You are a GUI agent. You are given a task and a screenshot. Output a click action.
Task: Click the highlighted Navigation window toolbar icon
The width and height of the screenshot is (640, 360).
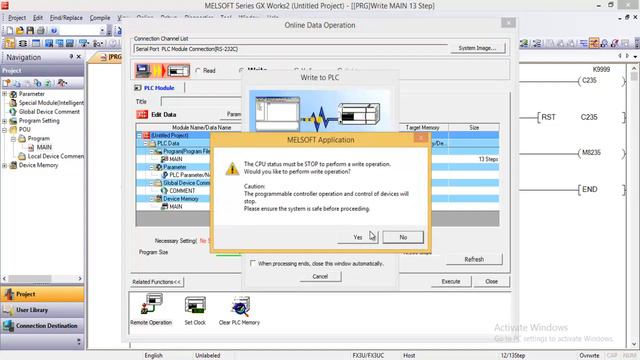10,43
